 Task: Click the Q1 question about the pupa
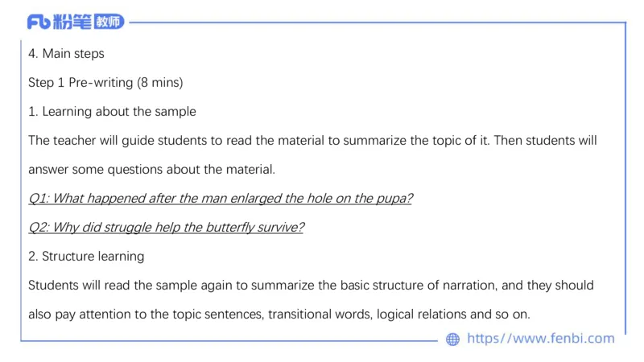(x=220, y=199)
